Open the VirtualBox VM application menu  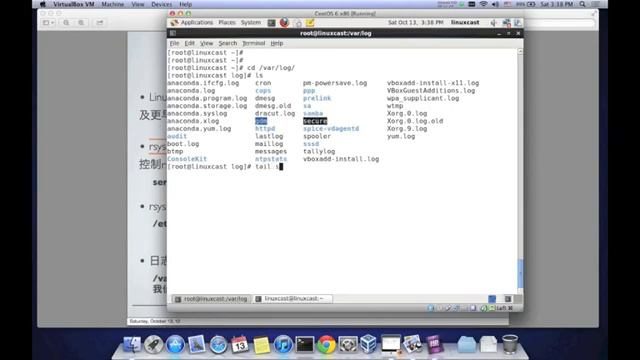point(73,4)
